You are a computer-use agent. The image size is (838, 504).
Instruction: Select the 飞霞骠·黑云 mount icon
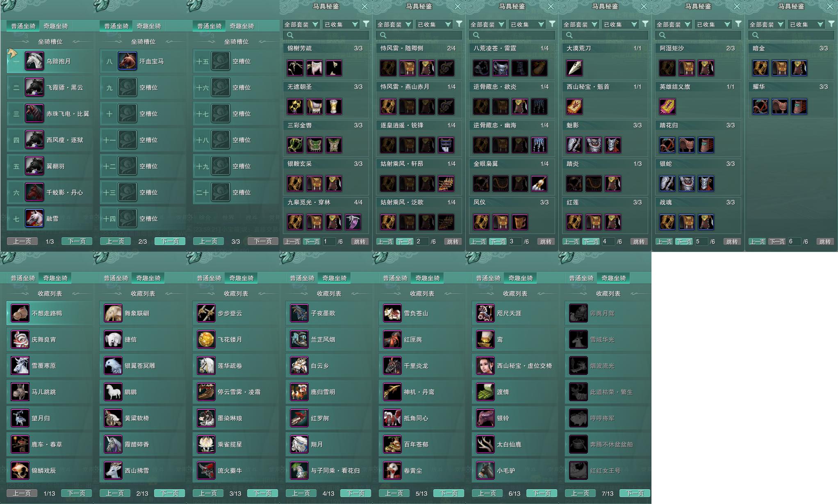point(34,87)
